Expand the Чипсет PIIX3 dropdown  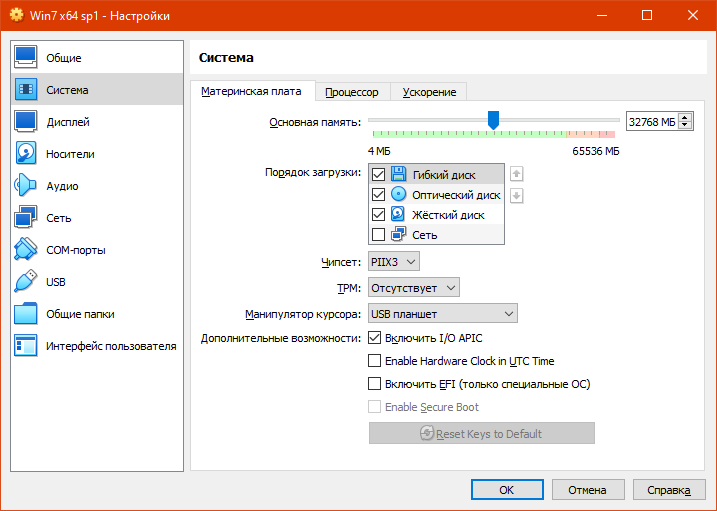click(x=394, y=262)
